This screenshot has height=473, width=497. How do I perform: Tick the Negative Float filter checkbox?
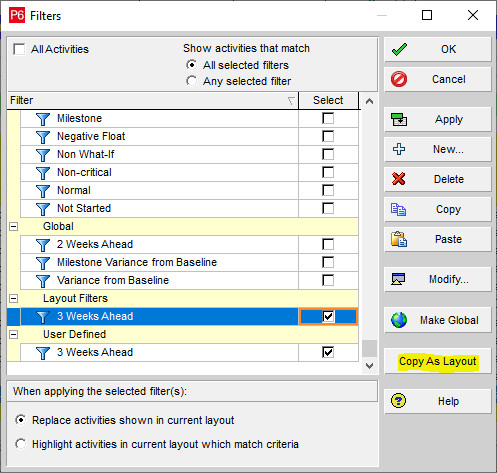328,136
